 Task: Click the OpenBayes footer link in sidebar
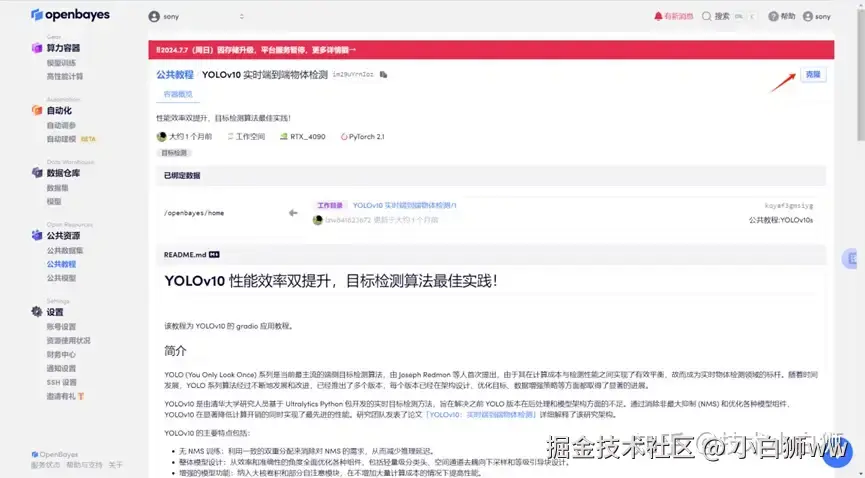coord(55,454)
